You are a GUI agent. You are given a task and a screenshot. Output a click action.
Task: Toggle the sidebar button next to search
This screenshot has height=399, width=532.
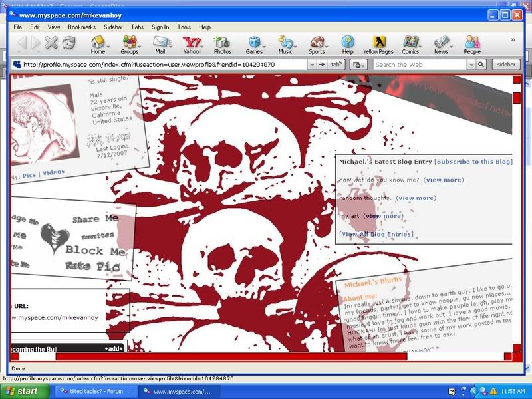[506, 65]
